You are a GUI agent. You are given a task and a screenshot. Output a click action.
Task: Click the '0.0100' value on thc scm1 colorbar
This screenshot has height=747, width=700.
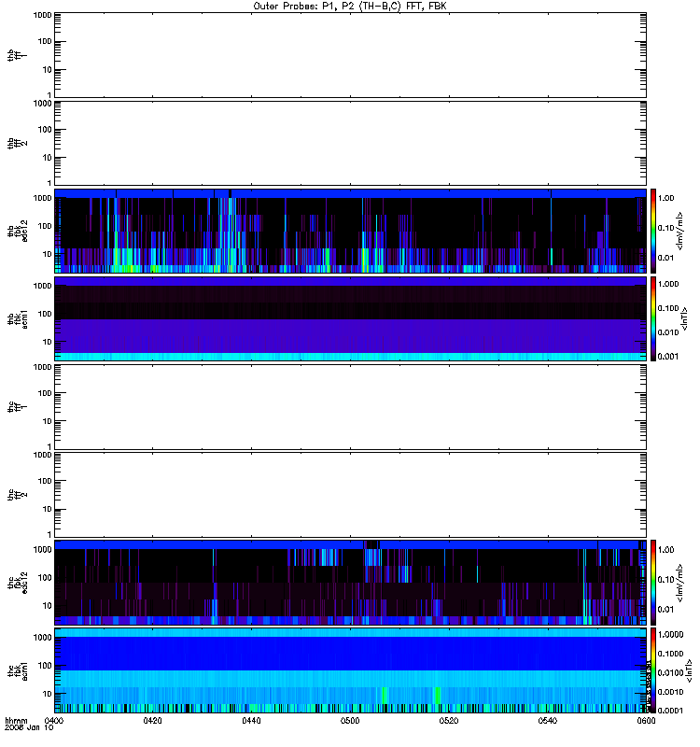(670, 672)
